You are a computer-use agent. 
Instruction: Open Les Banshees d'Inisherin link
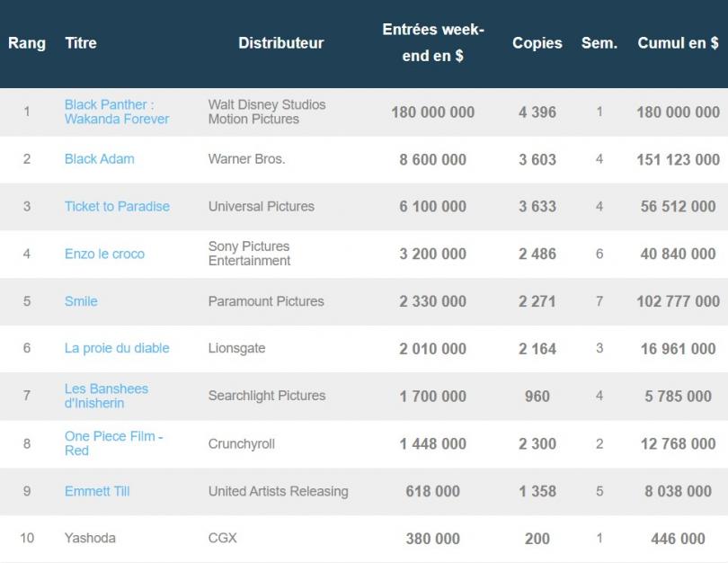coord(106,396)
